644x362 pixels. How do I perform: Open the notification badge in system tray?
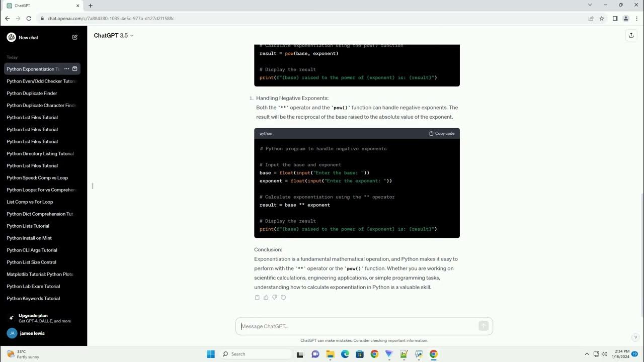(635, 354)
